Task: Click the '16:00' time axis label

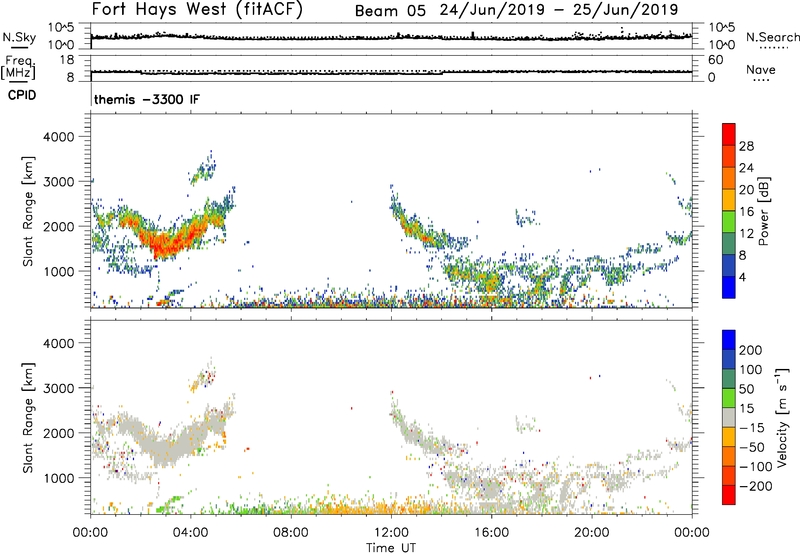Action: [x=491, y=533]
